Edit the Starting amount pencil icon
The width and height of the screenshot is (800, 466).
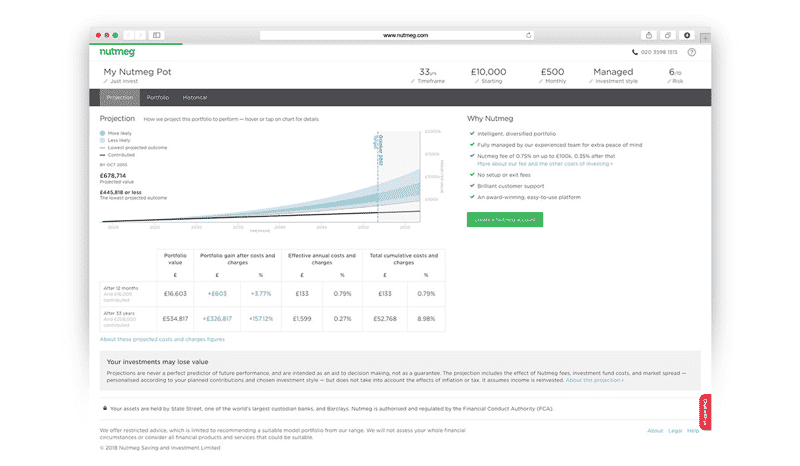click(477, 81)
